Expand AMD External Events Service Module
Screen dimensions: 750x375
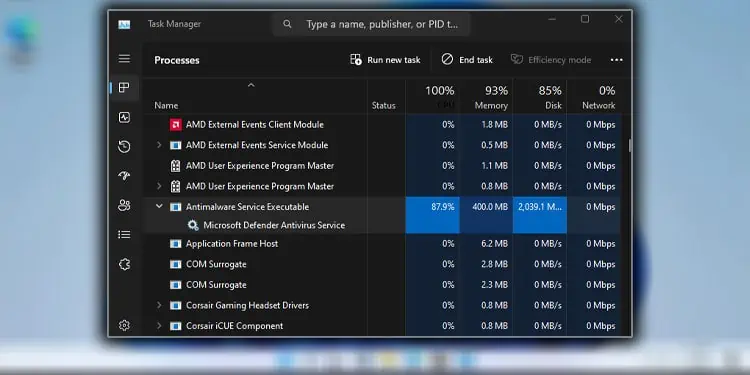159,145
